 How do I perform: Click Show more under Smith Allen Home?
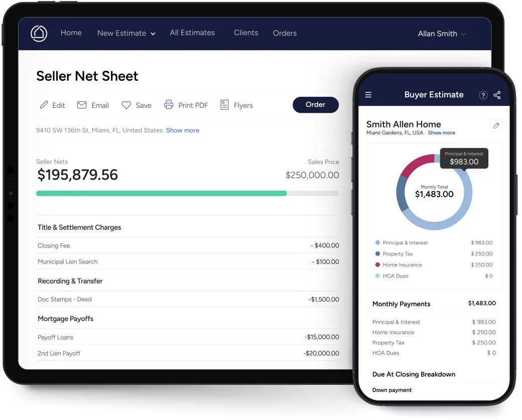tap(441, 133)
